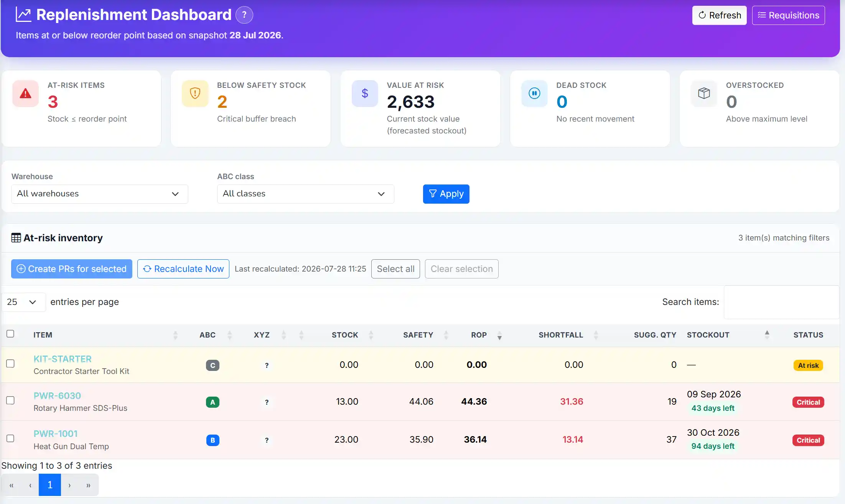Go to the first page with double-left arrow
This screenshot has width=845, height=504.
coord(12,485)
